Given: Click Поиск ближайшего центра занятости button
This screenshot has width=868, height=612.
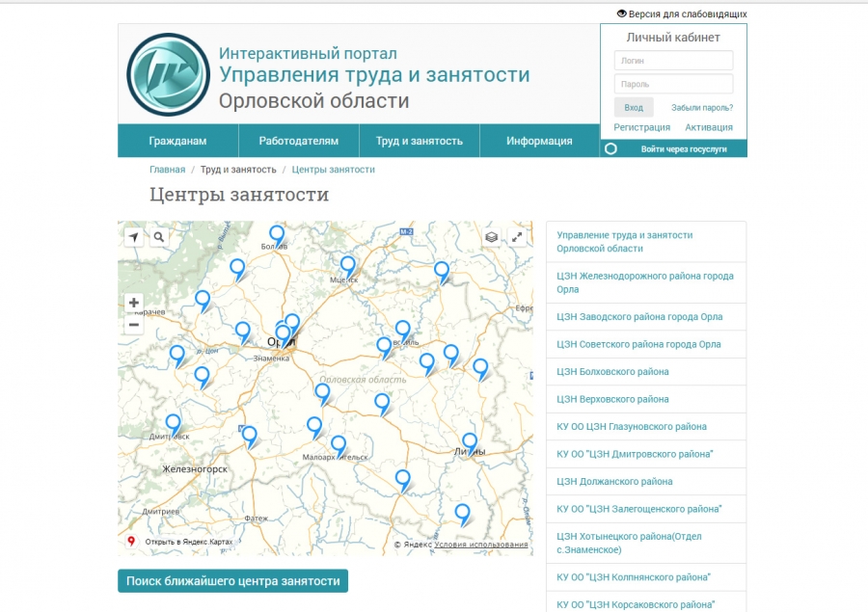Looking at the screenshot, I should pyautogui.click(x=233, y=581).
